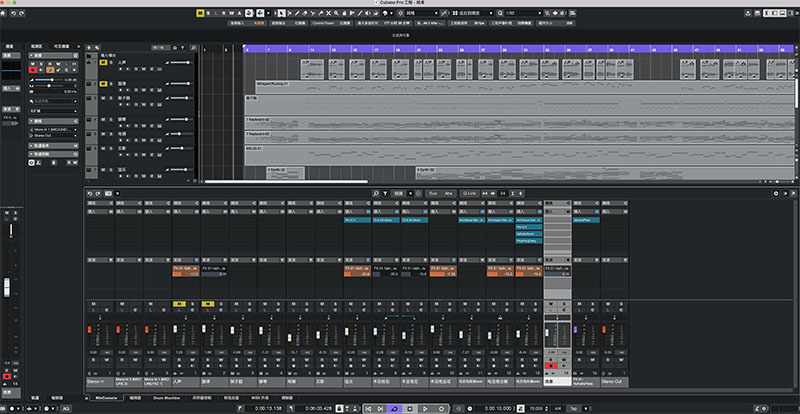Open the Mono In 1 input routing dropdown
The height and width of the screenshot is (414, 800).
click(x=54, y=130)
